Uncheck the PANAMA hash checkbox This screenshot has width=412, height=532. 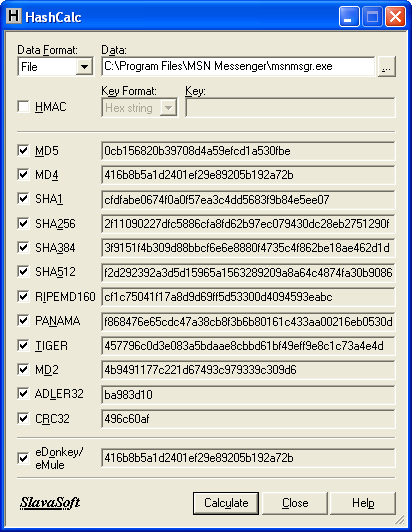[x=23, y=321]
